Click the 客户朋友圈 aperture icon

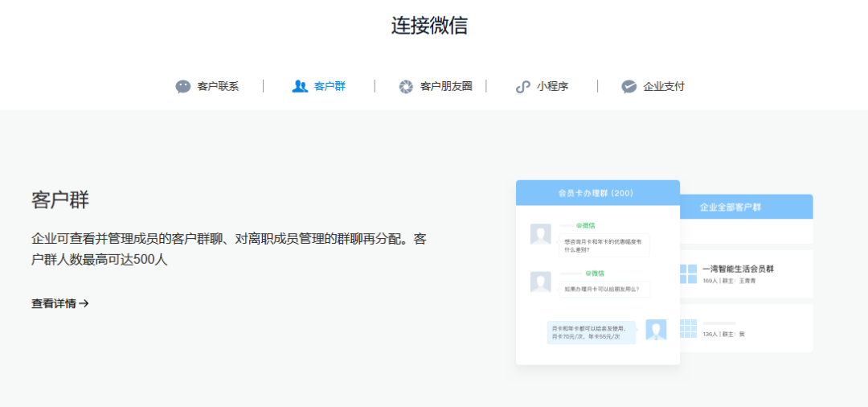point(406,87)
